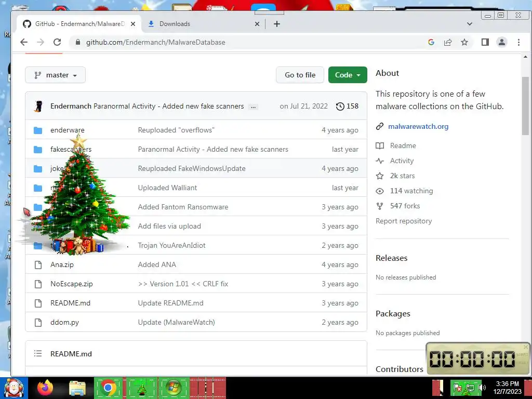532x399 pixels.
Task: Open the Endermanch author link
Action: tap(71, 106)
